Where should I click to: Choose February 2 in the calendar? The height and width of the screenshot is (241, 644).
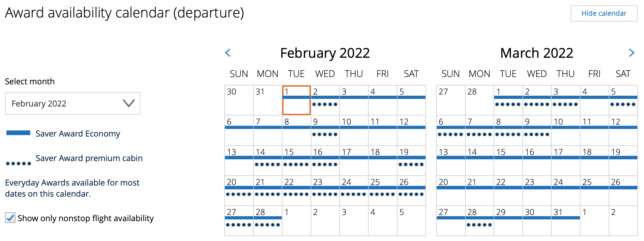click(x=325, y=100)
